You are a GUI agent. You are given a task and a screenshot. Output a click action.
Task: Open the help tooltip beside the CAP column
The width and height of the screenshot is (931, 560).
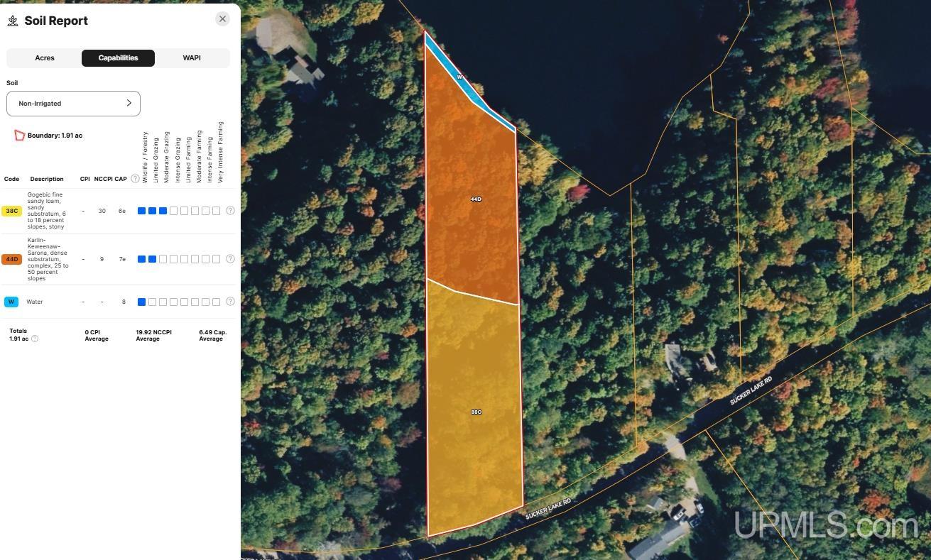point(134,179)
